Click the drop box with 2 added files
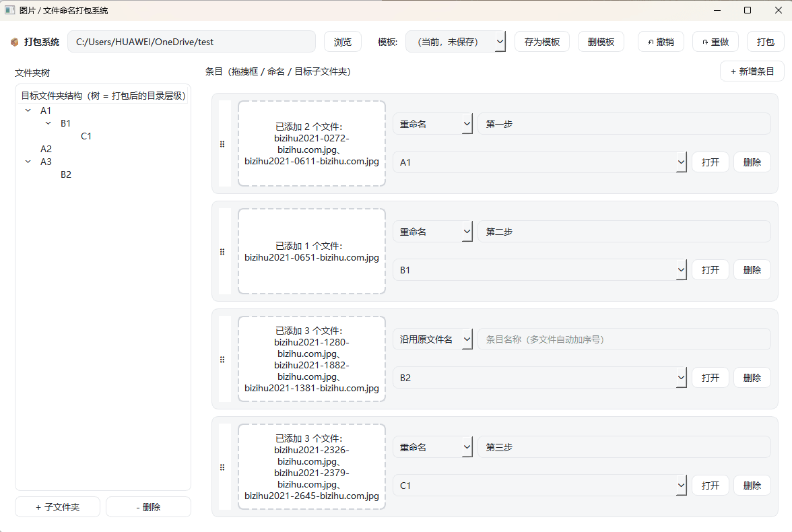This screenshot has height=532, width=792. coord(312,143)
